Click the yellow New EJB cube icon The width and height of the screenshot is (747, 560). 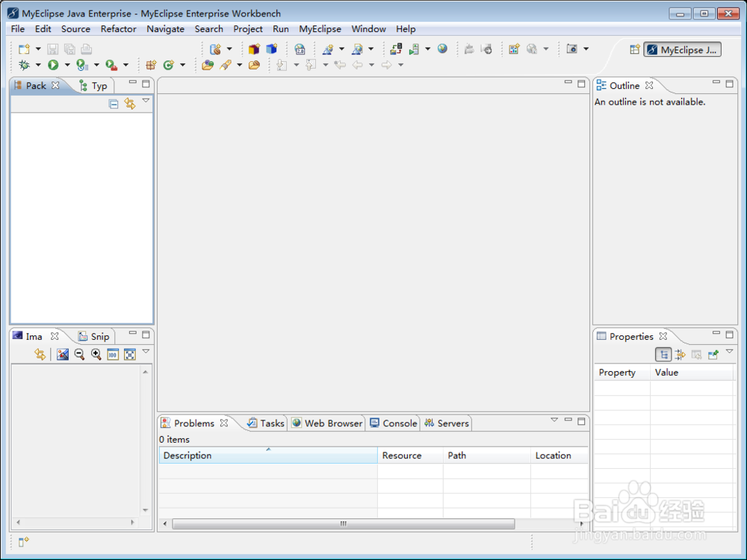254,49
